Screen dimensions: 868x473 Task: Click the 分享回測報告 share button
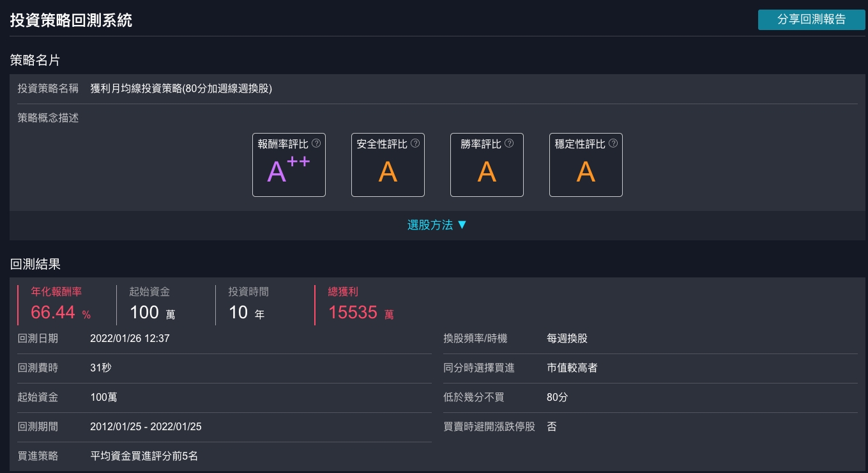811,20
